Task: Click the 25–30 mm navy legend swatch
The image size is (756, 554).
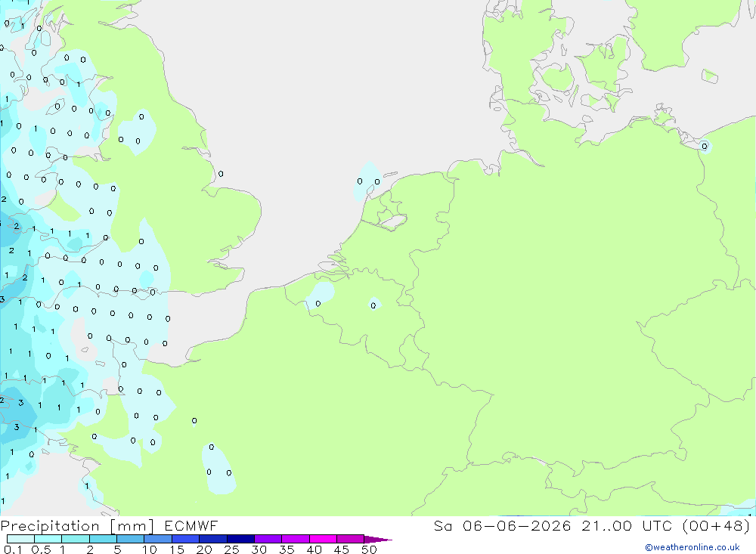Action: click(240, 539)
